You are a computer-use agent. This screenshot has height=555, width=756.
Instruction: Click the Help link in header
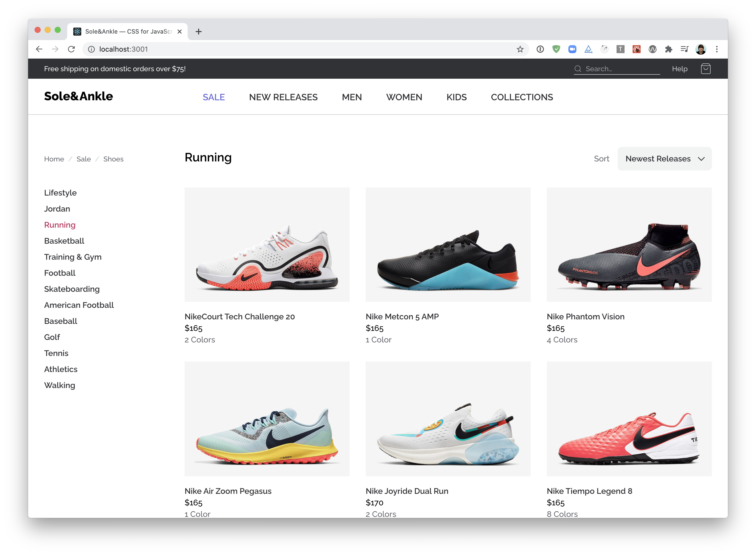tap(679, 69)
